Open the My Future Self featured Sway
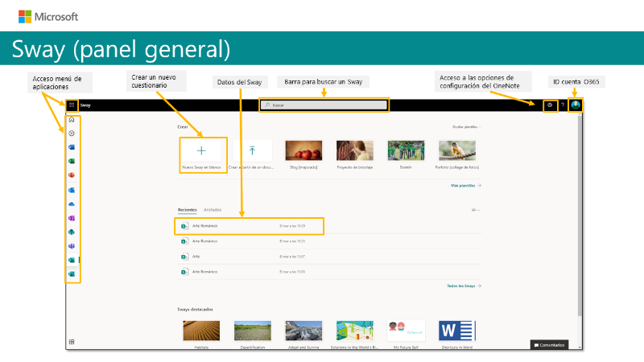 click(x=406, y=334)
